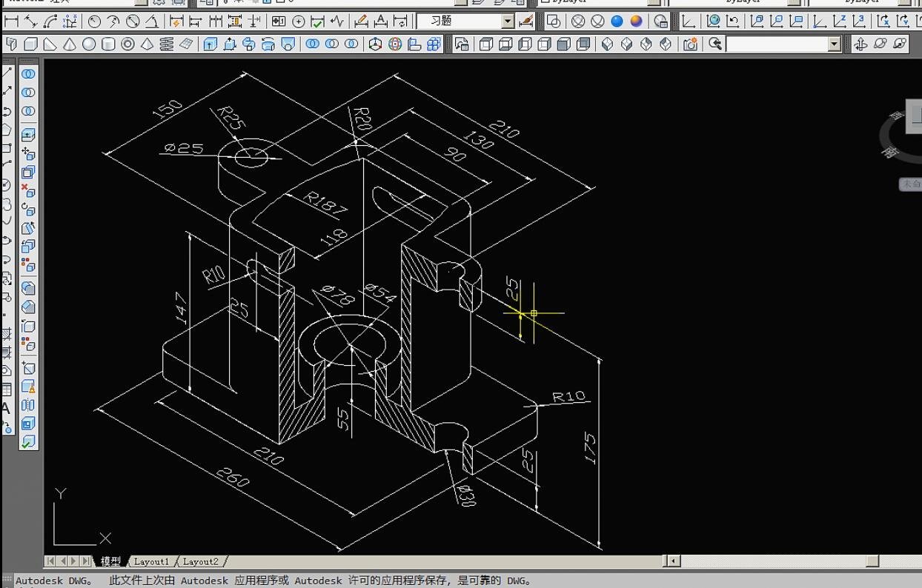Select the Presspull tool
Image resolution: width=922 pixels, height=588 pixels.
pyautogui.click(x=230, y=44)
